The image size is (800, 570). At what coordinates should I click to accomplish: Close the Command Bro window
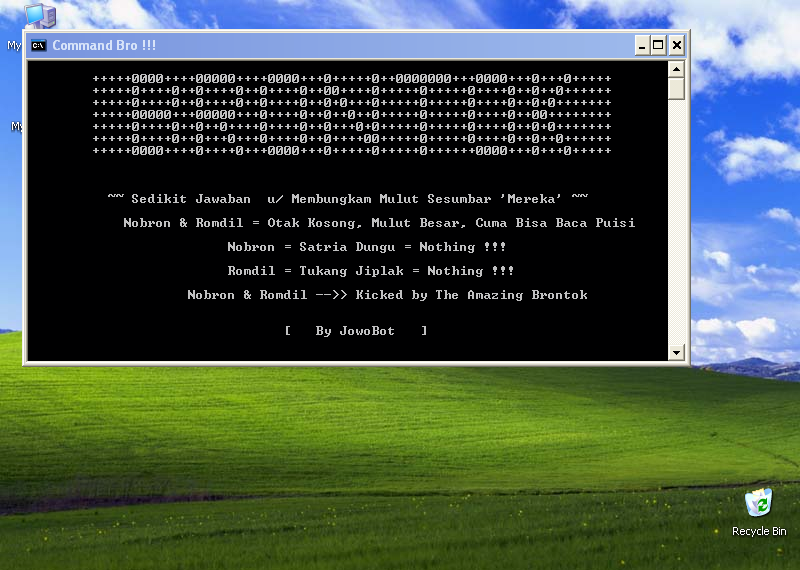[677, 45]
